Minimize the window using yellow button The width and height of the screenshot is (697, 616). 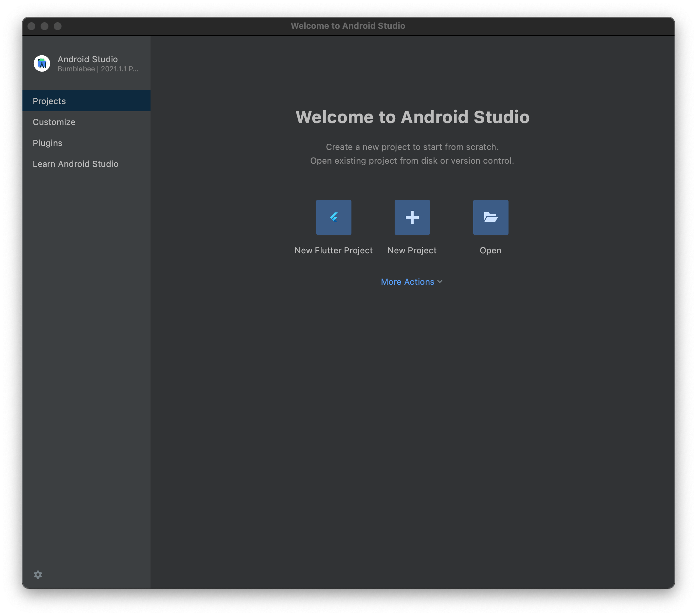[x=44, y=26]
